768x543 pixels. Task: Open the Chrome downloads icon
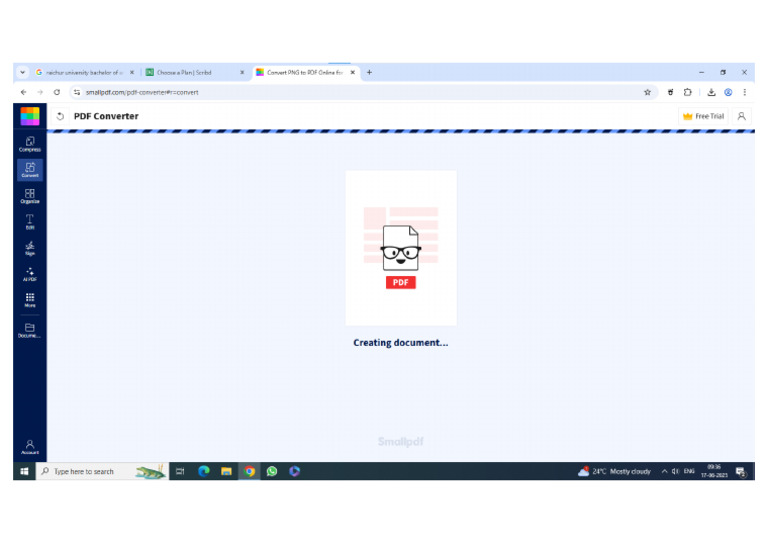tap(711, 92)
